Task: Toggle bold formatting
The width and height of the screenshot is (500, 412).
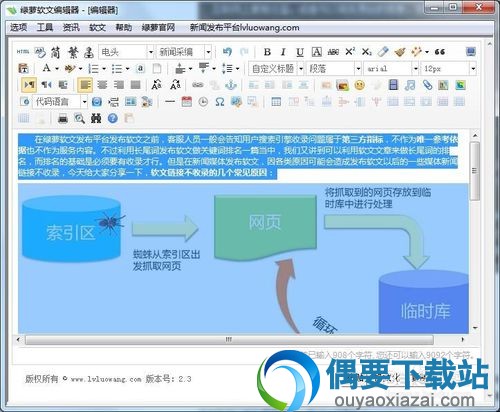Action: coord(267,52)
